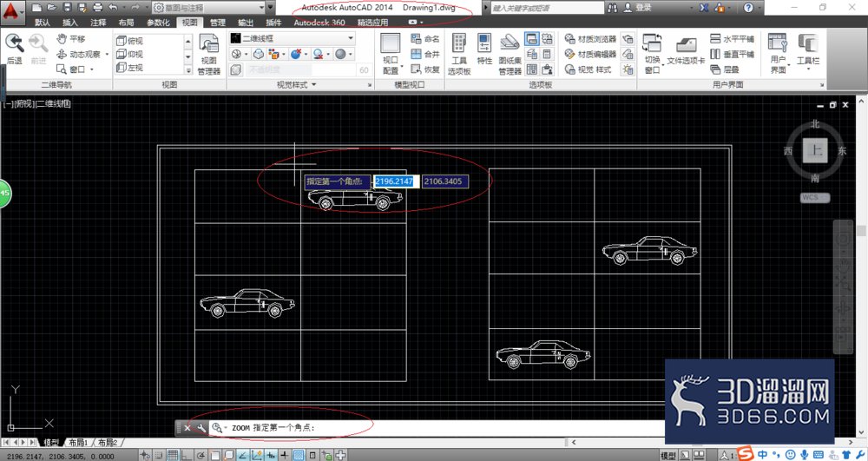Click the 命名 (Named viewports) button

pos(425,39)
